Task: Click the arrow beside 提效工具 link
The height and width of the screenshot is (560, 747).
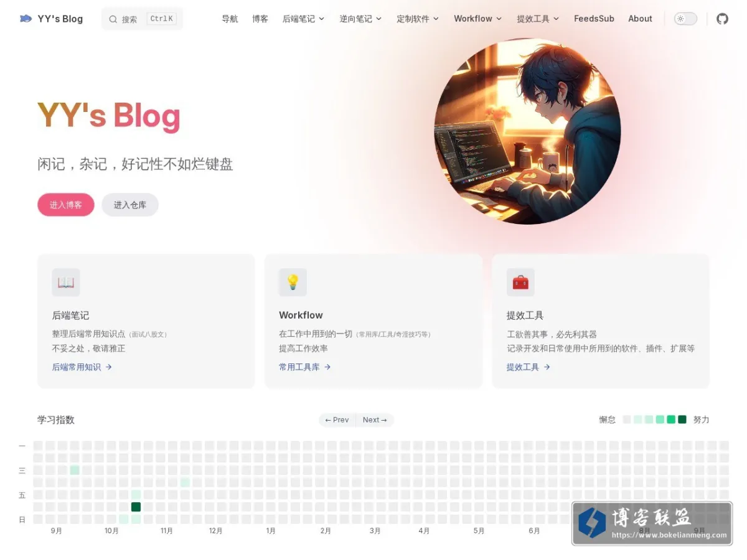Action: [x=547, y=367]
